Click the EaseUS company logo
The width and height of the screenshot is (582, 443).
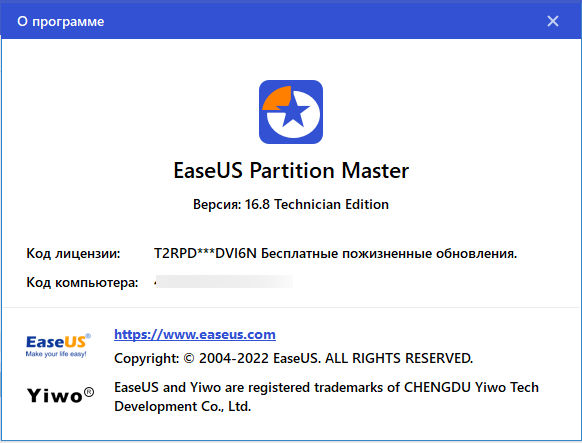point(58,345)
